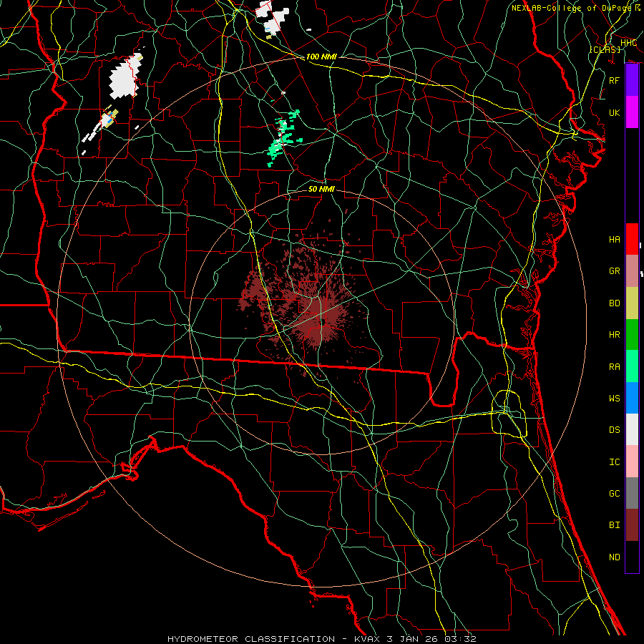
Task: Click the 'GC' legend label
Action: click(x=614, y=494)
